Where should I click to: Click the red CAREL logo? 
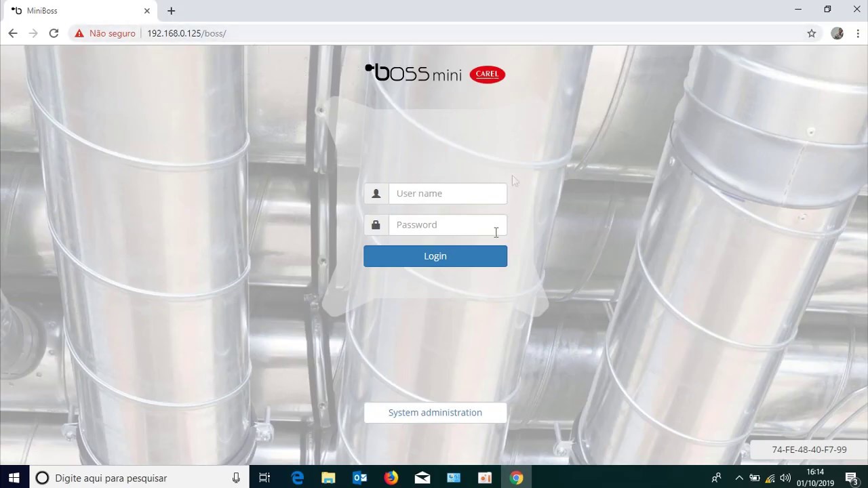(487, 75)
